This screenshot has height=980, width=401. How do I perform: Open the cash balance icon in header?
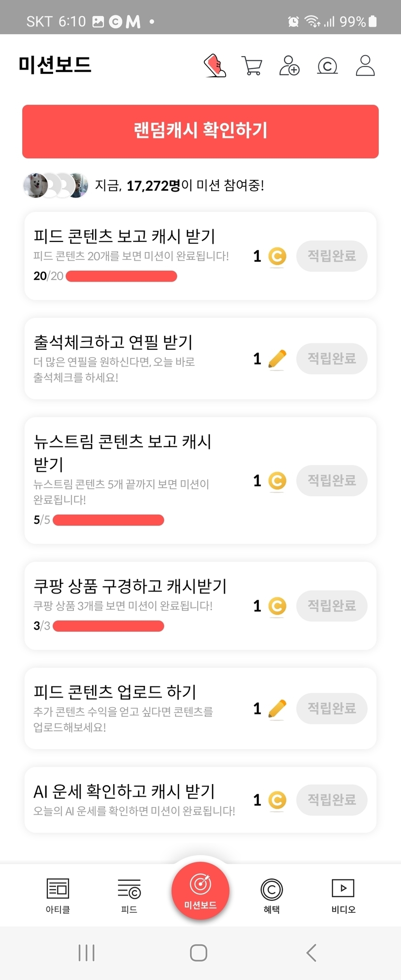327,66
